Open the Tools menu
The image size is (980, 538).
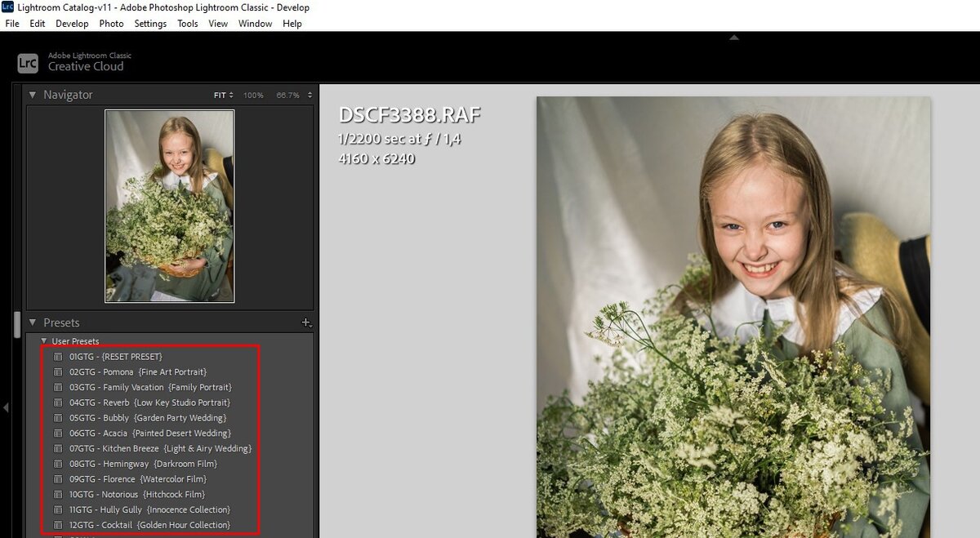pyautogui.click(x=188, y=24)
